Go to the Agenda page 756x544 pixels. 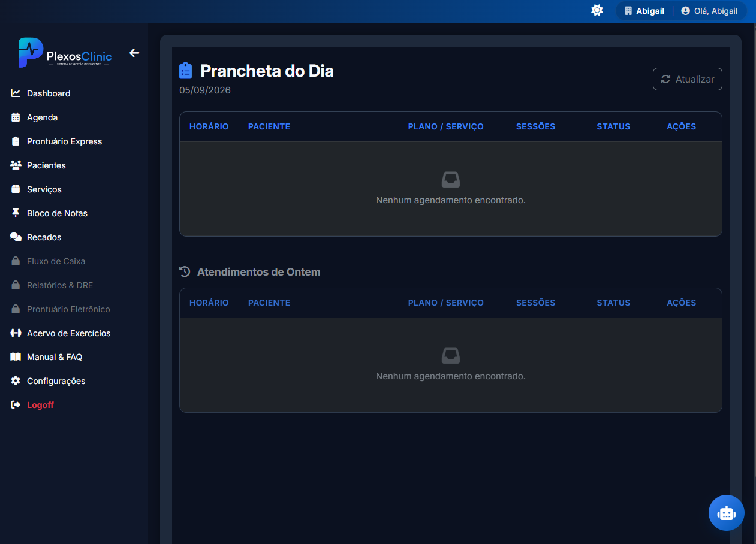pyautogui.click(x=42, y=117)
